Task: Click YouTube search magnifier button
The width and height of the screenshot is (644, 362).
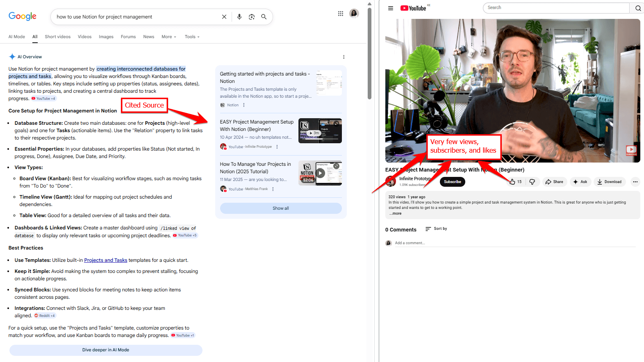Action: pyautogui.click(x=637, y=8)
